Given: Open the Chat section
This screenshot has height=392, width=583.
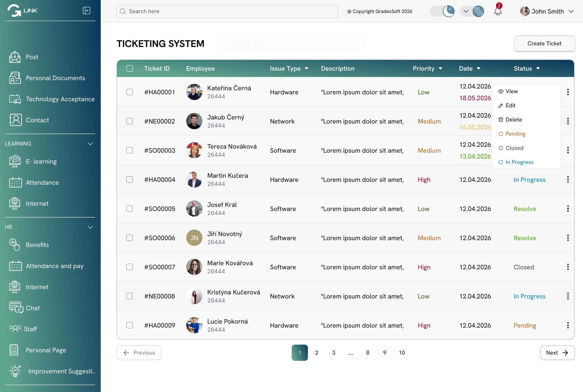Looking at the screenshot, I should pos(33,308).
